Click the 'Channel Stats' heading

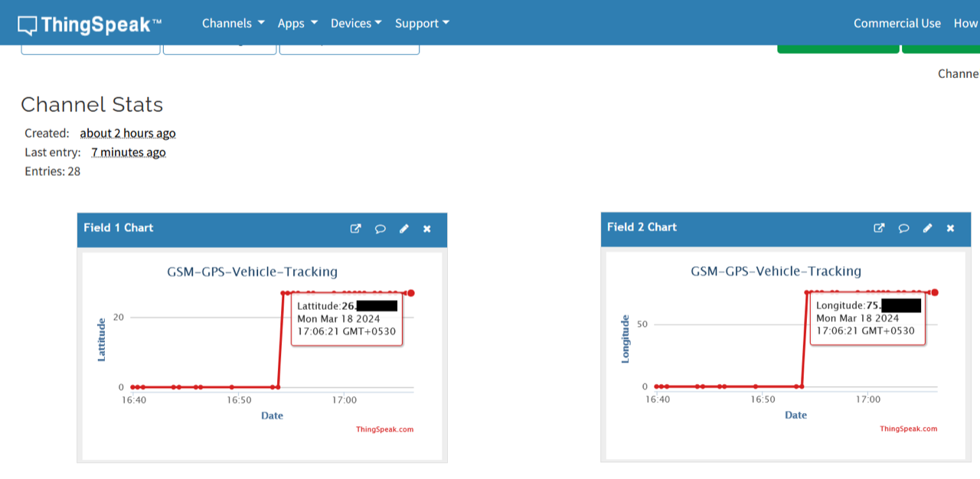(92, 104)
